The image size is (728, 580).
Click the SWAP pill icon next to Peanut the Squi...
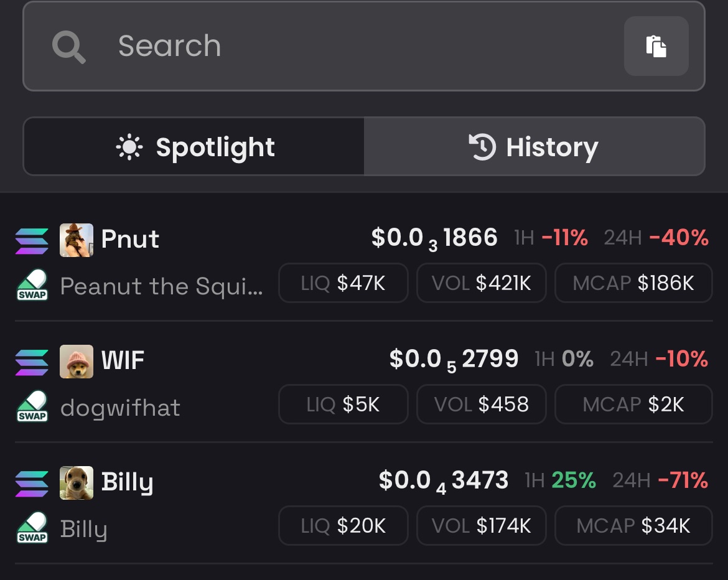pyautogui.click(x=32, y=285)
